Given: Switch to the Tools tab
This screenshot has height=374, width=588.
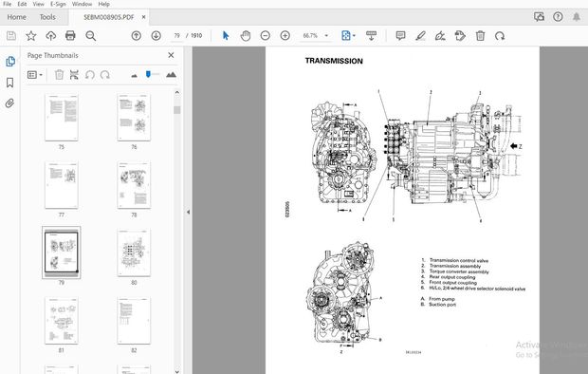Looking at the screenshot, I should coord(47,17).
